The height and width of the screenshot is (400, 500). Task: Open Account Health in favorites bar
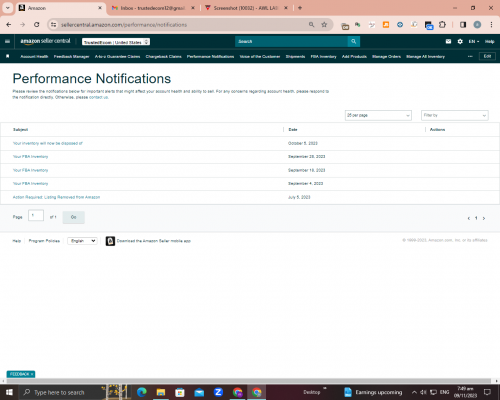pyautogui.click(x=34, y=57)
